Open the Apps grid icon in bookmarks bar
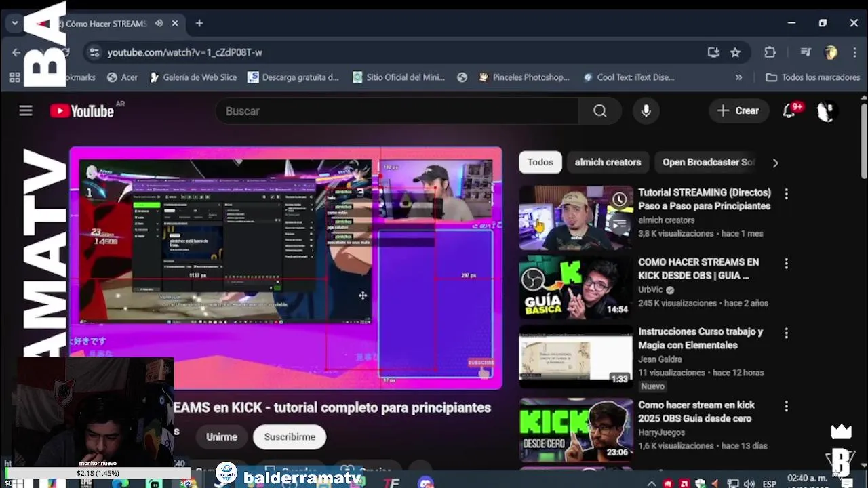This screenshot has height=488, width=868. point(14,77)
